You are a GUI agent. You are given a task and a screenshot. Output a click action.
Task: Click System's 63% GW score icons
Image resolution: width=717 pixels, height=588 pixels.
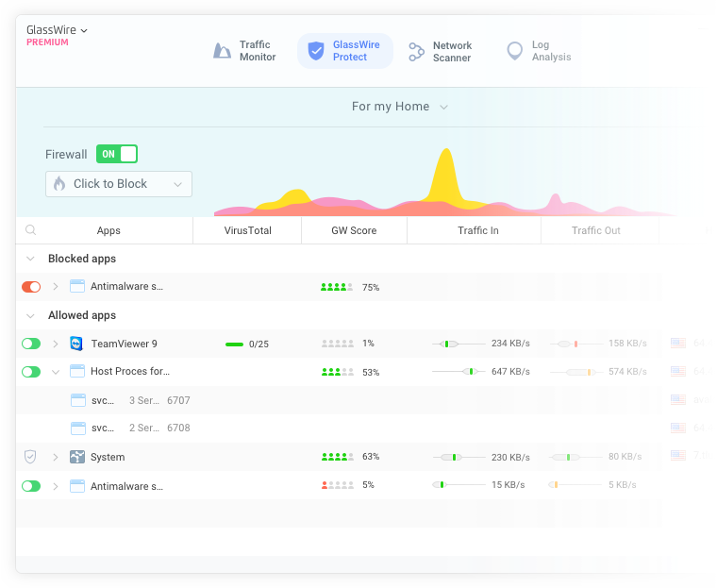[x=338, y=457]
